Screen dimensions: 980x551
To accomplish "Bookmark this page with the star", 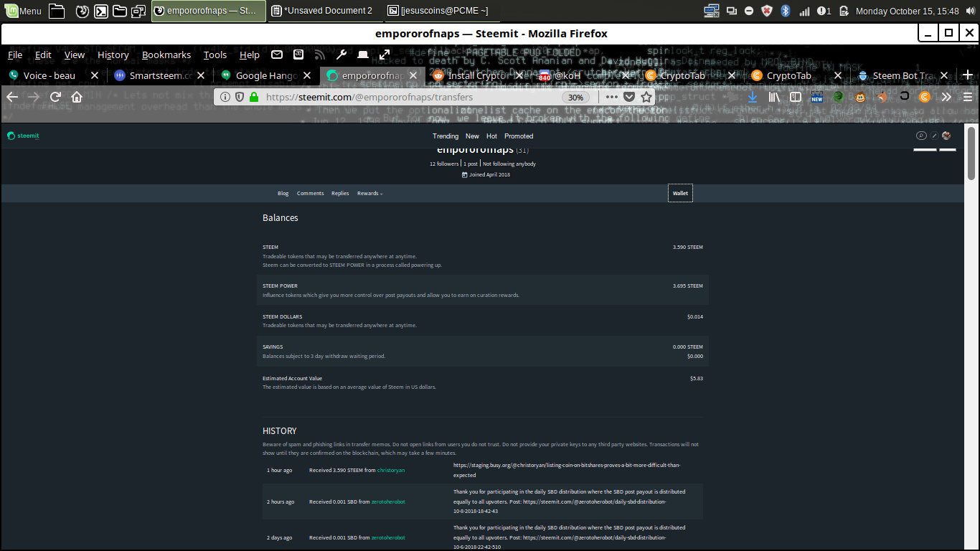I will [646, 97].
